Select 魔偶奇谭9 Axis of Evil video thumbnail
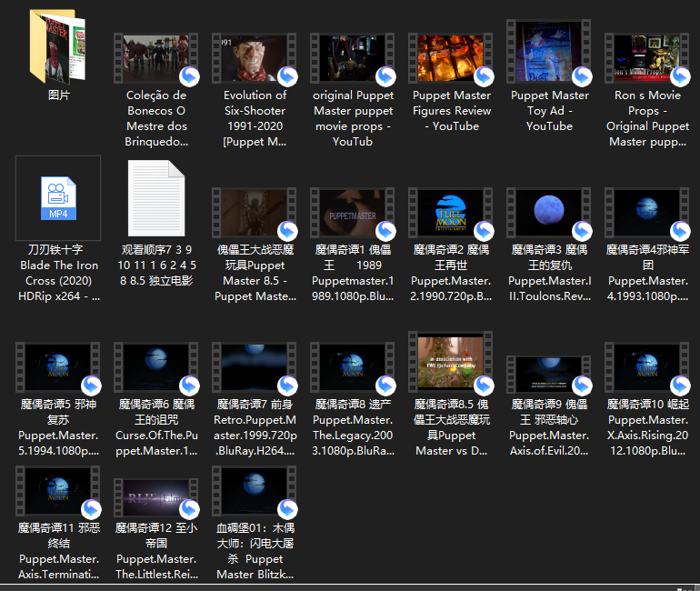This screenshot has width=700, height=591. (549, 374)
